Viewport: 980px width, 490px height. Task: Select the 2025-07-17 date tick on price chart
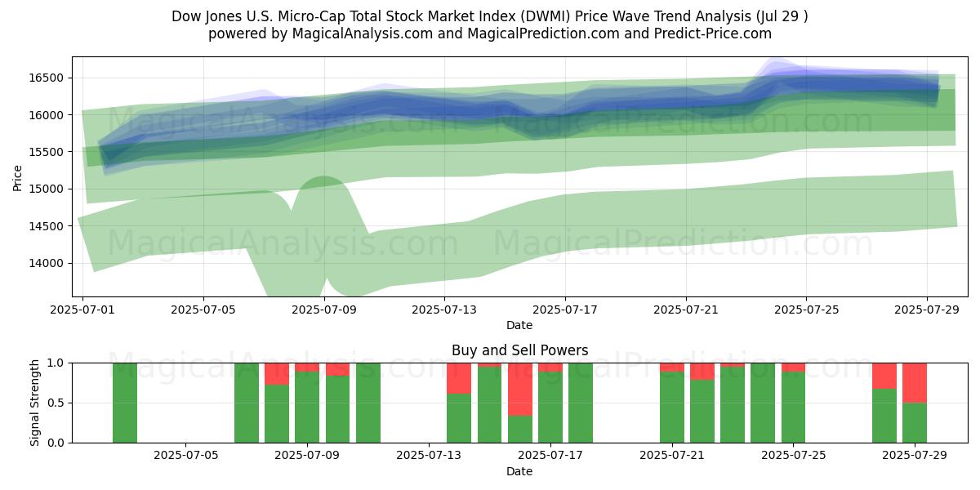565,310
